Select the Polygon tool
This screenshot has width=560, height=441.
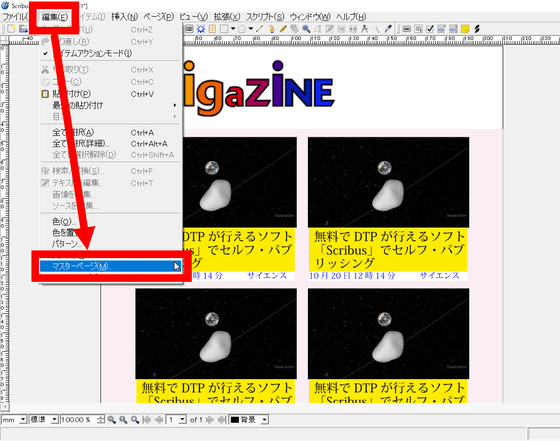242,29
